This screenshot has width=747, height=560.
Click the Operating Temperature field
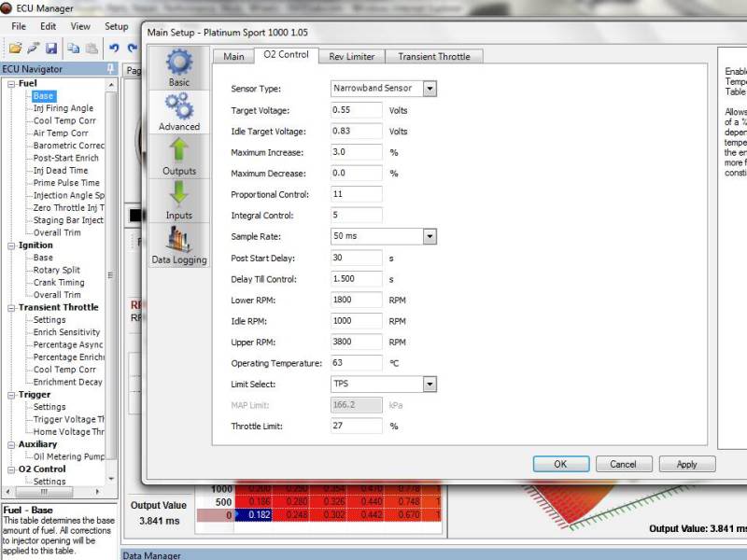click(357, 362)
